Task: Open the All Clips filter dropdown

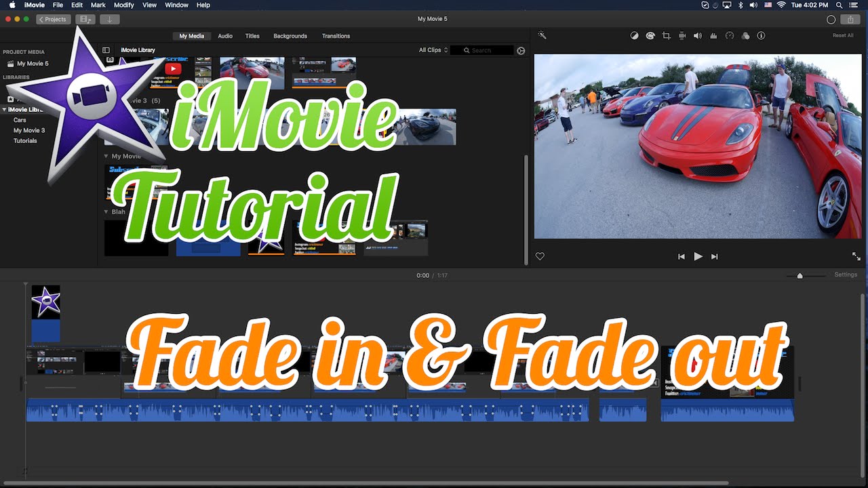Action: click(433, 50)
